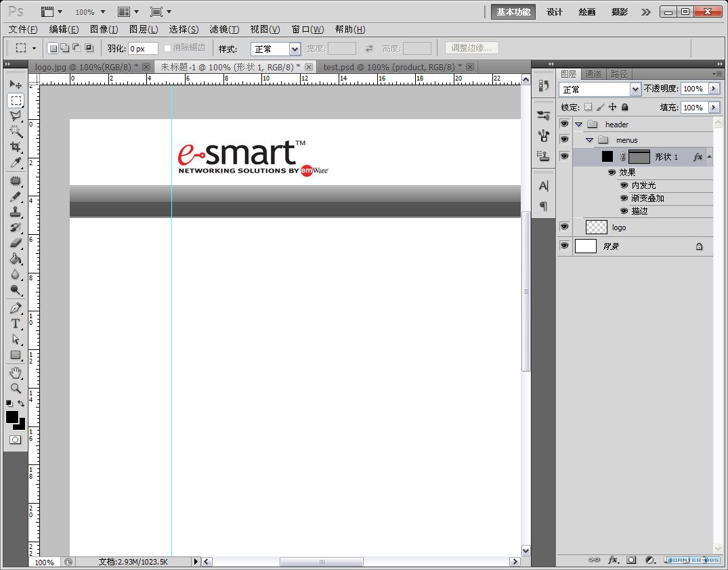Switch to the 路径 paths tab

(x=618, y=74)
